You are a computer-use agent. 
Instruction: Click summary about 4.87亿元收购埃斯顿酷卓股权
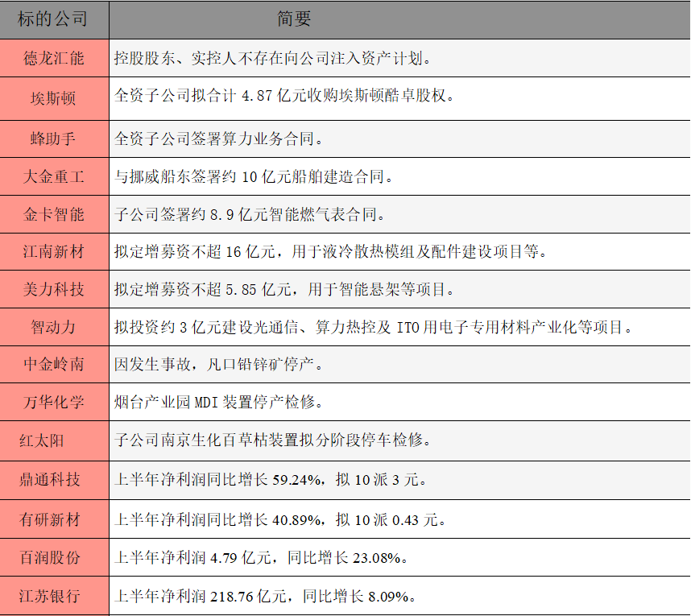click(x=399, y=99)
